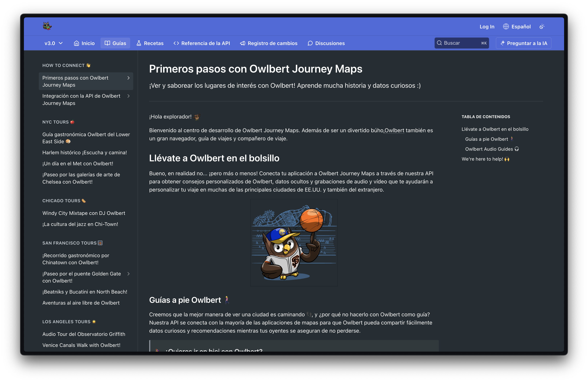Go to Inicio home tab

(x=84, y=43)
